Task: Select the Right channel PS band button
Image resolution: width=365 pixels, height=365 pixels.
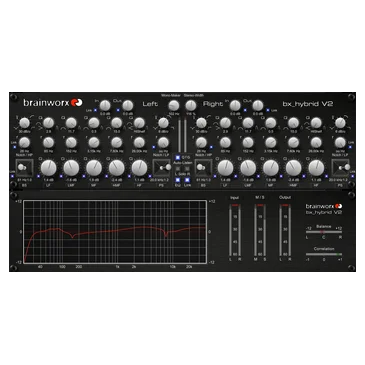Action: pos(340,185)
